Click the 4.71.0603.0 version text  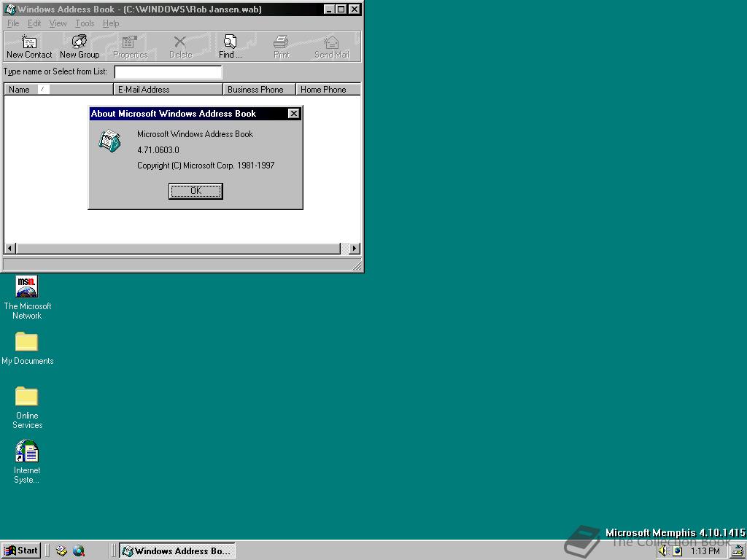coord(158,150)
